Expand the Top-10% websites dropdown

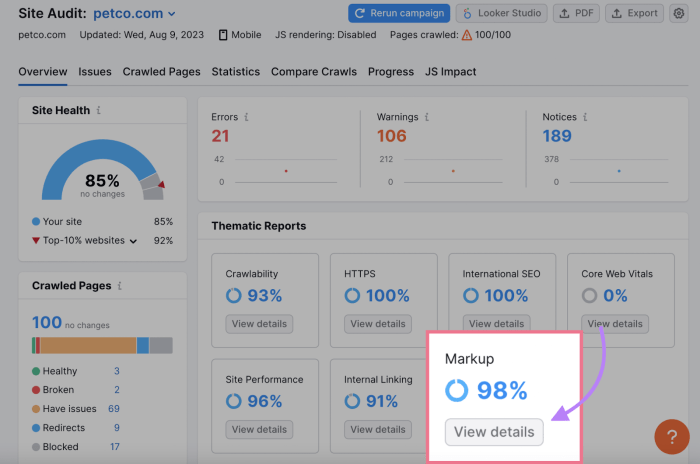click(x=133, y=241)
